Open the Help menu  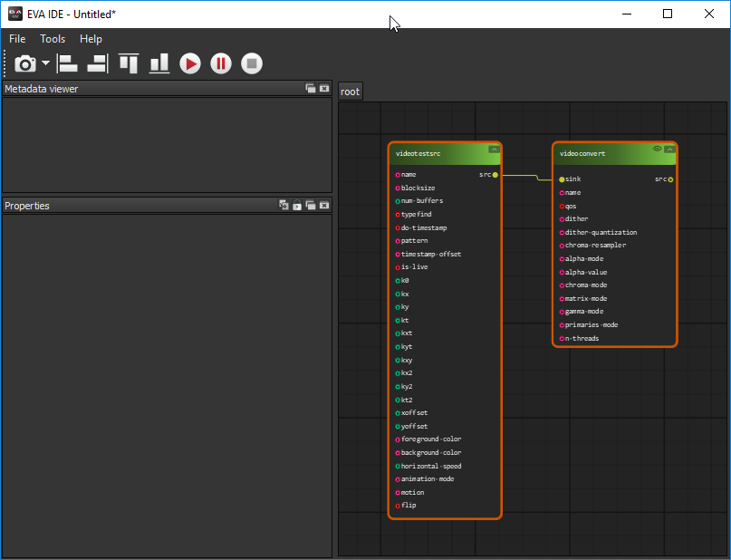(91, 39)
